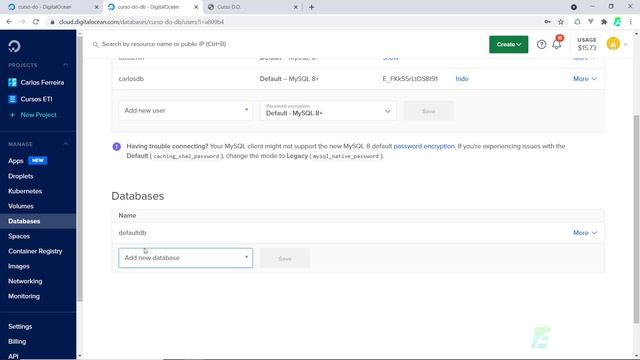
Task: Click the search magnifier icon
Action: [96, 44]
